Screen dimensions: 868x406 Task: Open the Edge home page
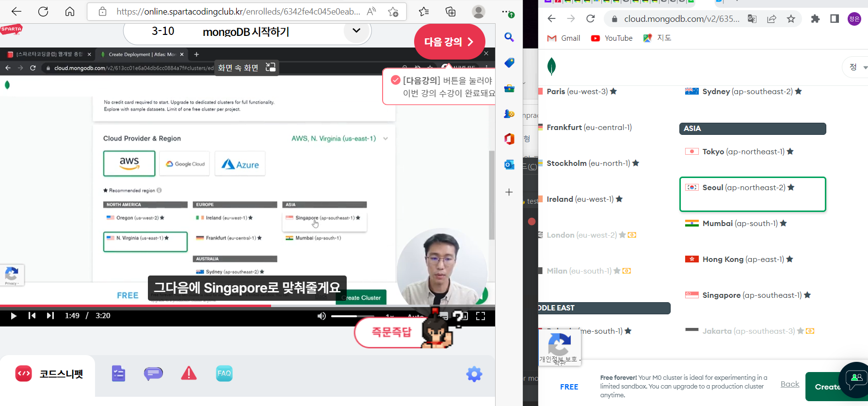pyautogui.click(x=70, y=12)
